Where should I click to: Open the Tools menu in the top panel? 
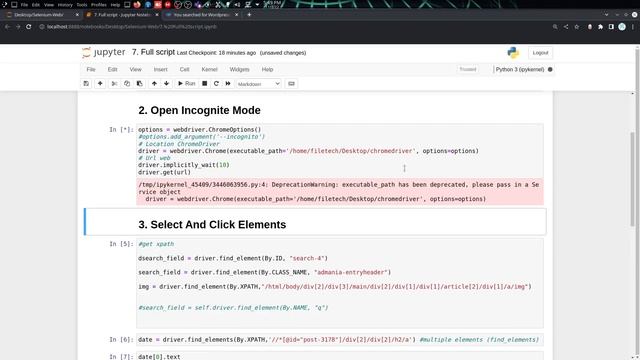pos(82,5)
